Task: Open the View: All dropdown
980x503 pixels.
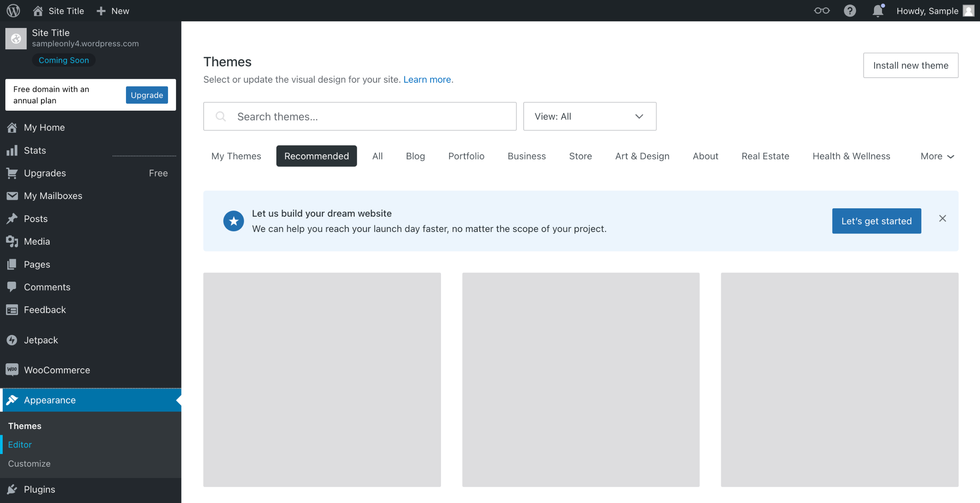Action: pyautogui.click(x=590, y=116)
